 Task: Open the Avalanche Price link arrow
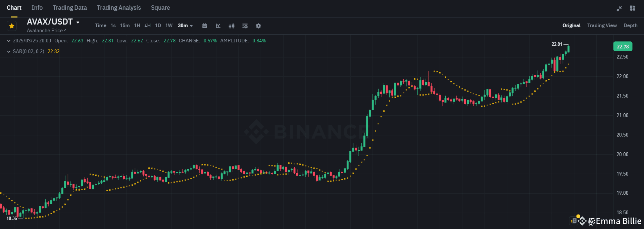pyautogui.click(x=66, y=30)
